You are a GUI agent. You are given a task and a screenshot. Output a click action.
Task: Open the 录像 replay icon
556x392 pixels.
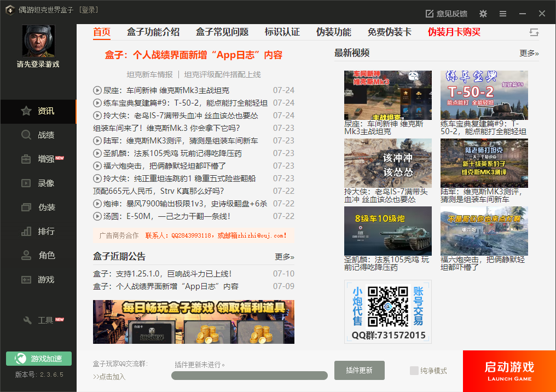(x=26, y=183)
